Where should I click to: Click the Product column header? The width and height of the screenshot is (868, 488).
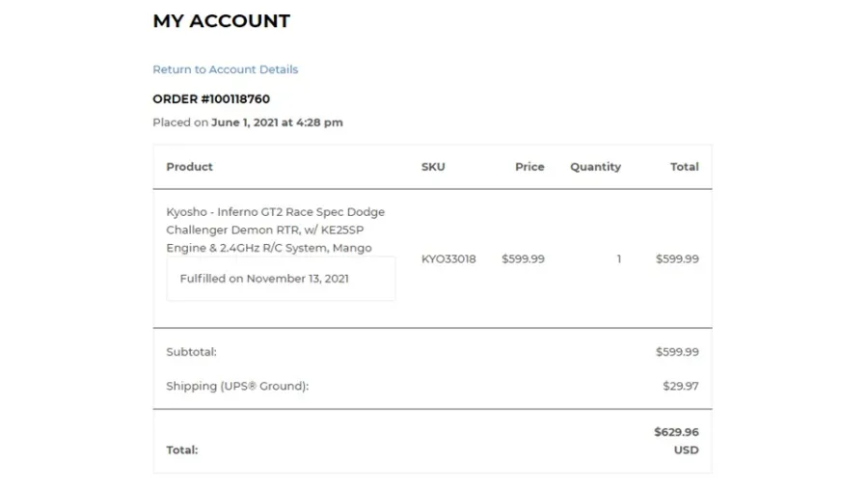pos(189,167)
